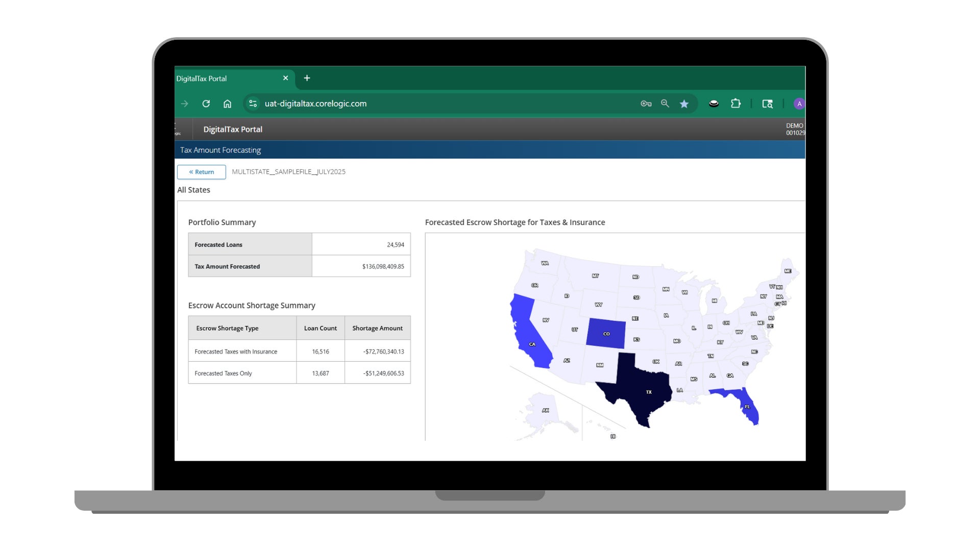Screen dimensions: 980x551
Task: Click the browser reload icon
Action: 206,104
